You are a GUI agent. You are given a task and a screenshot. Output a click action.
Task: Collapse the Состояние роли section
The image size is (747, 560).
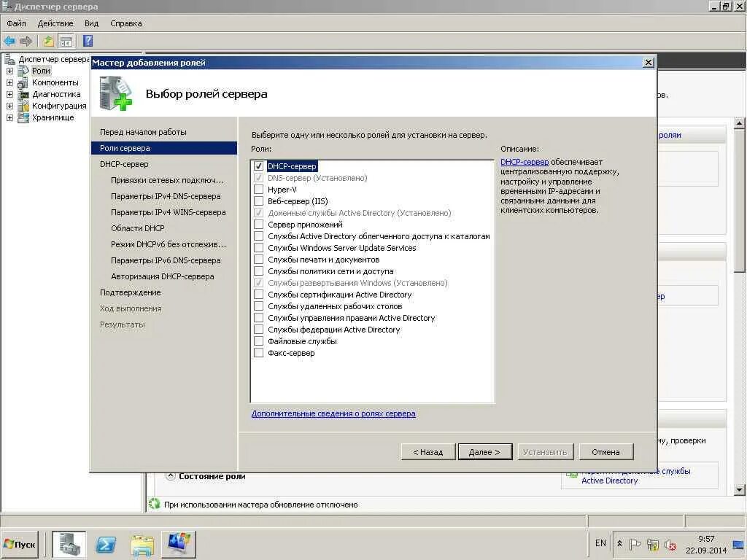point(170,475)
